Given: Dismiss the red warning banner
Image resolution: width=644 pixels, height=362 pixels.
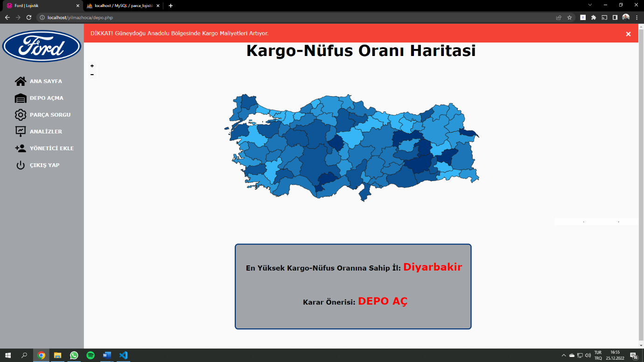Looking at the screenshot, I should pyautogui.click(x=628, y=34).
